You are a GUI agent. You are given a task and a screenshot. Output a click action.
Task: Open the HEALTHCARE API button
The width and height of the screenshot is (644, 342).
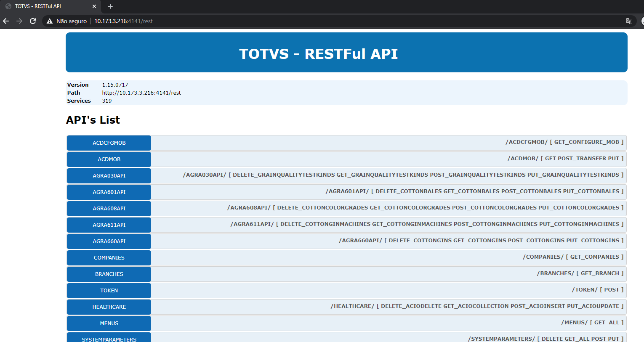coord(109,307)
